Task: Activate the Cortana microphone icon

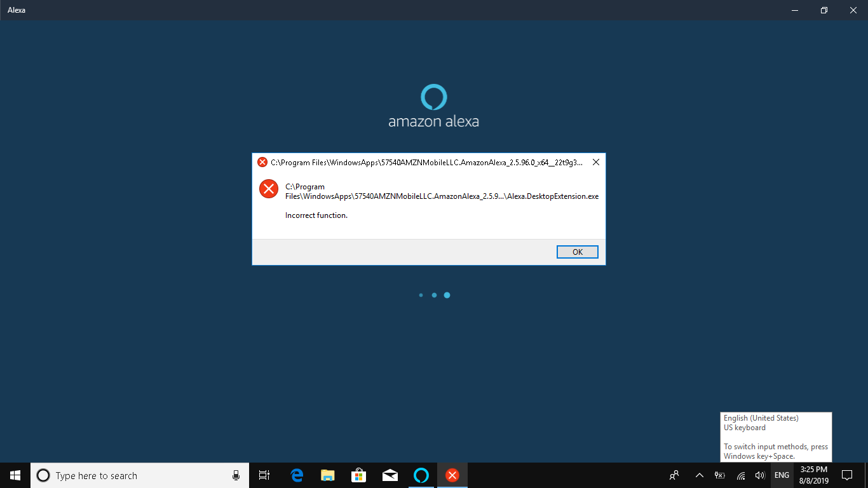Action: click(x=236, y=475)
